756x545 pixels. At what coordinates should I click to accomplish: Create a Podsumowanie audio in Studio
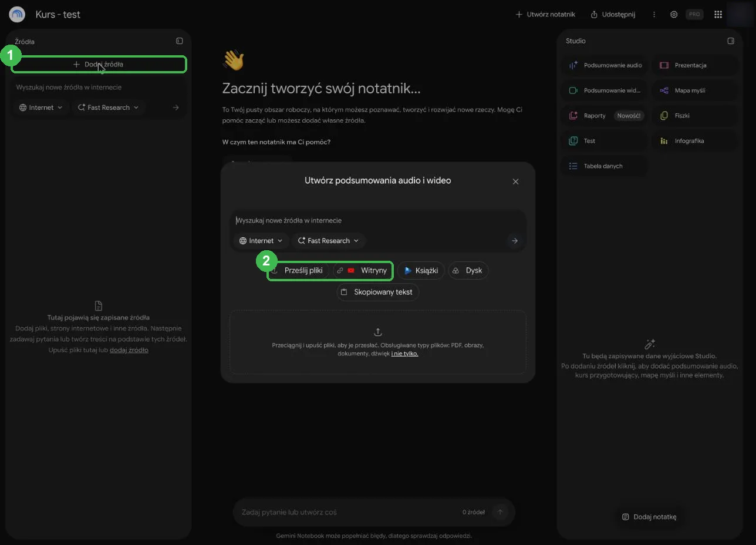[x=605, y=65]
